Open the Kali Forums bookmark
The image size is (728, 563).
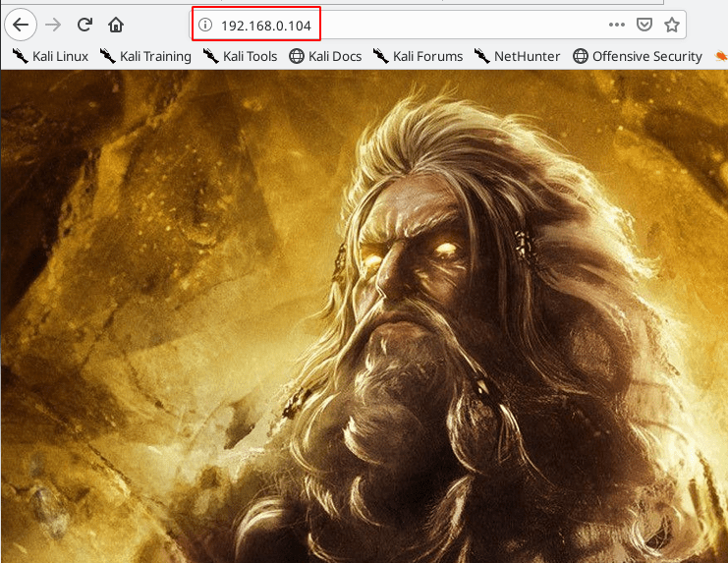418,56
